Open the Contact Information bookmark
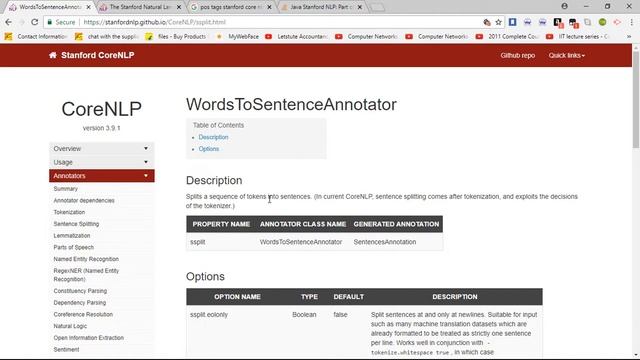 [x=36, y=36]
